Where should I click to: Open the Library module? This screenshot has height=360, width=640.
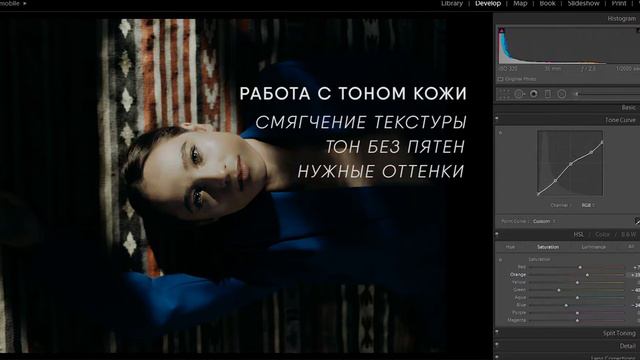452,4
